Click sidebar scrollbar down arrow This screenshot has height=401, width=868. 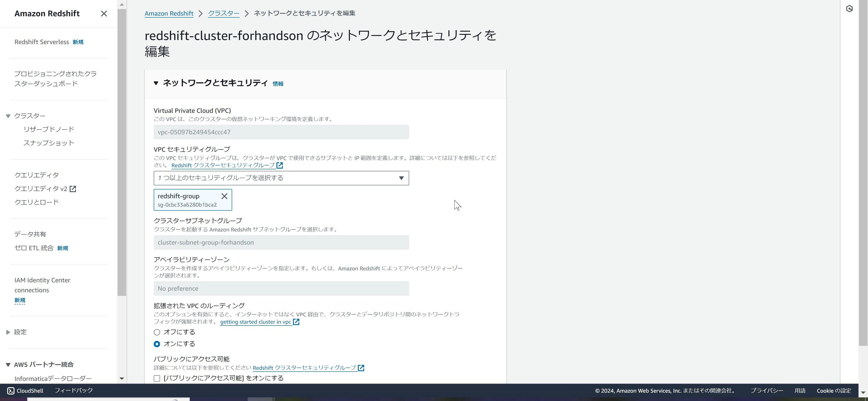pos(122,379)
